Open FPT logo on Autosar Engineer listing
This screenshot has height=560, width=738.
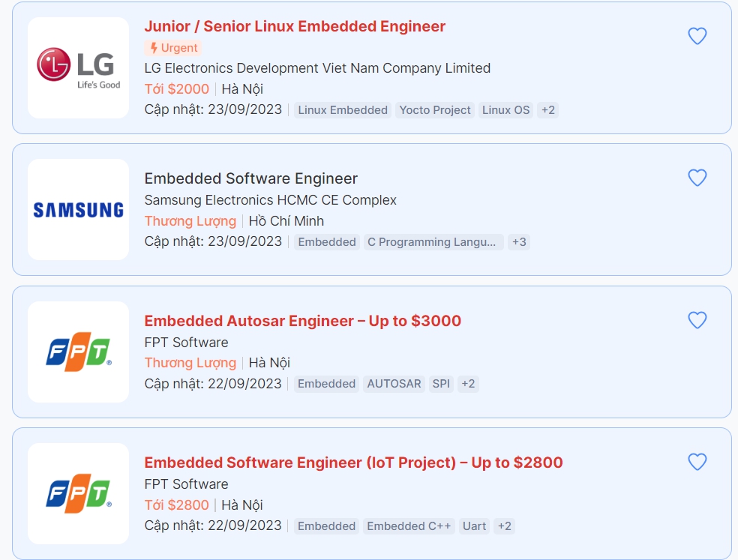coord(79,352)
